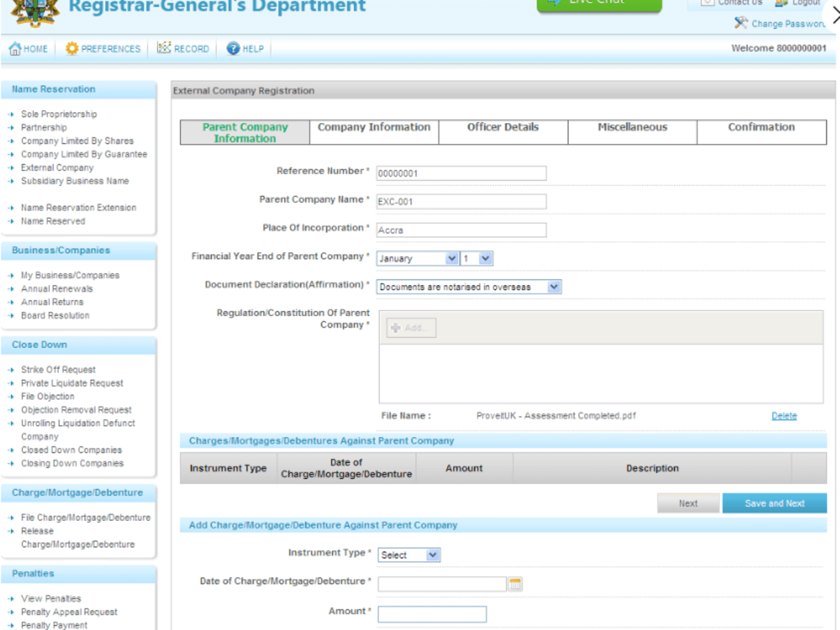Viewport: 840px width, 630px height.
Task: Open Company Limited By Guarantee link
Action: [84, 155]
